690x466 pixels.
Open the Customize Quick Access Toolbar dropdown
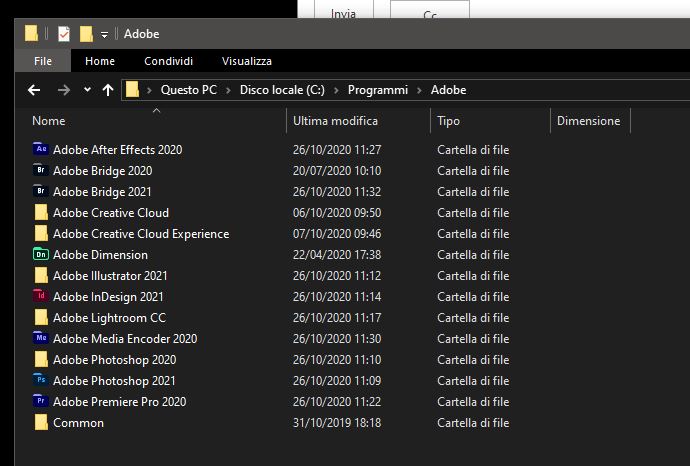tap(104, 34)
